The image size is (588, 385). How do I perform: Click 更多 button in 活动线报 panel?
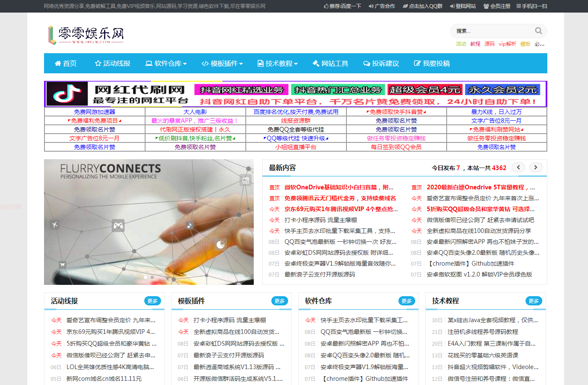(152, 301)
